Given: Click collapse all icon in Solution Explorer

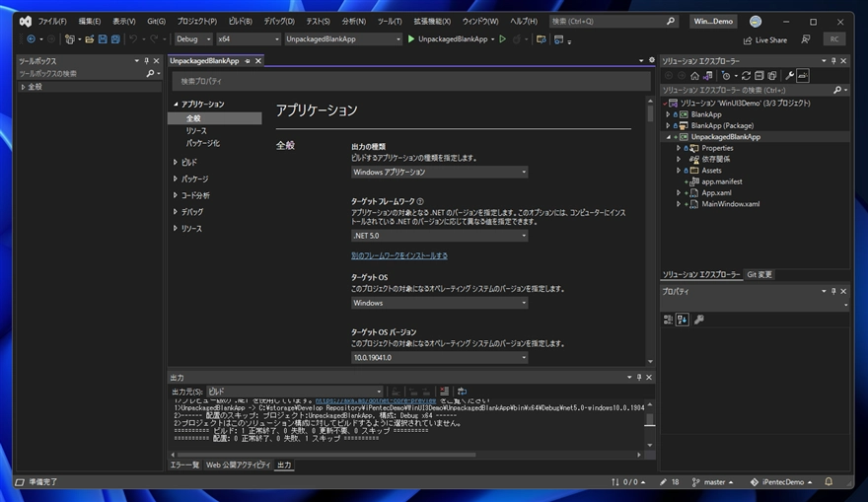Looking at the screenshot, I should click(759, 76).
